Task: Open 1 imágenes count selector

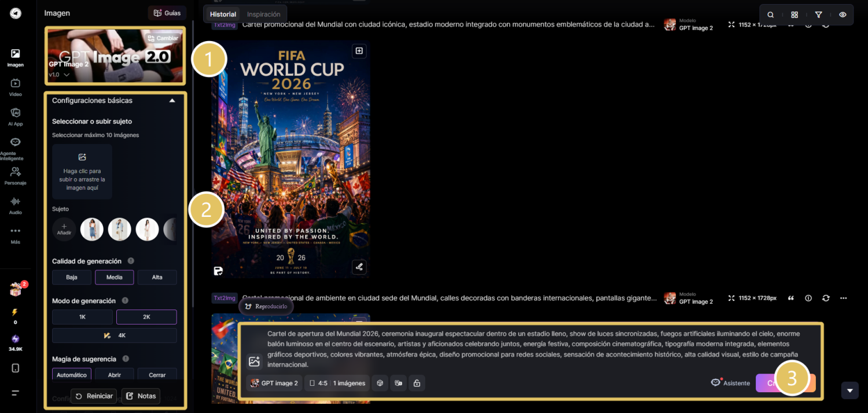Action: (349, 383)
